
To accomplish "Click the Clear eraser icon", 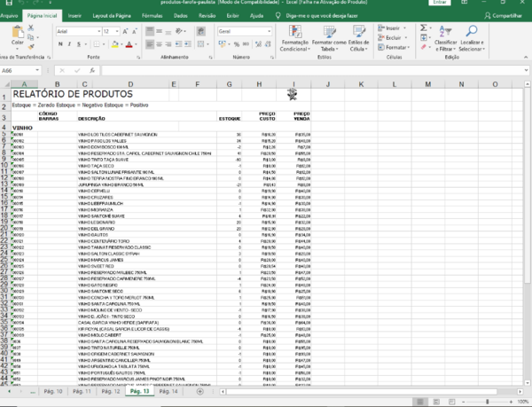I will pos(424,47).
